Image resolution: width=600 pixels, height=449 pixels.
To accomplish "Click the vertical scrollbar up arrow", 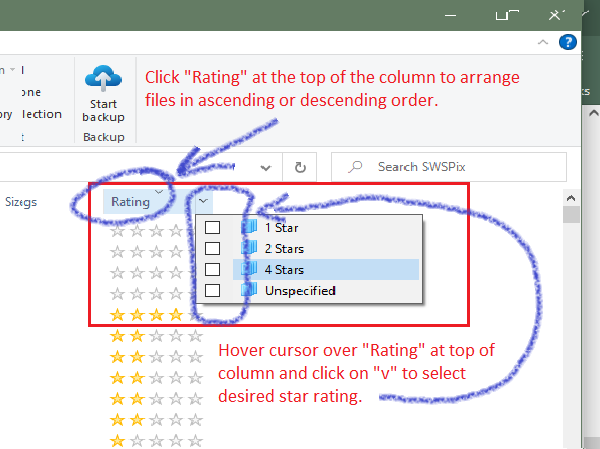I will (x=572, y=196).
